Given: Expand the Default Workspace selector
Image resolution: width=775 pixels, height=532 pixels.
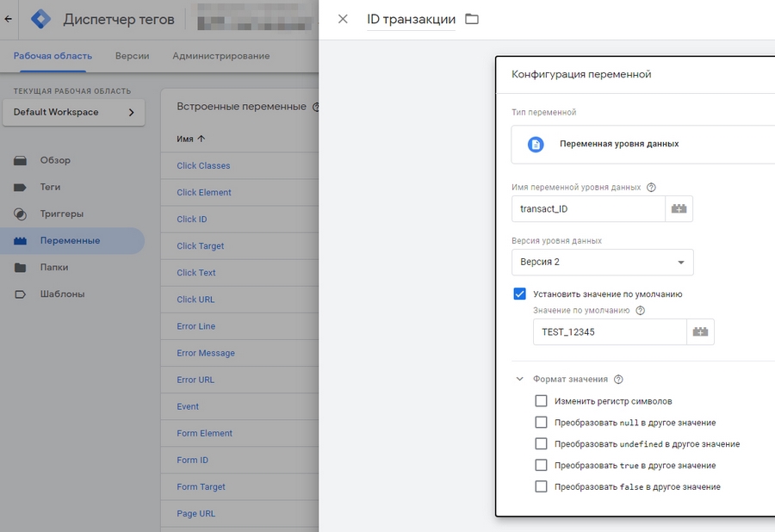Looking at the screenshot, I should 73,112.
